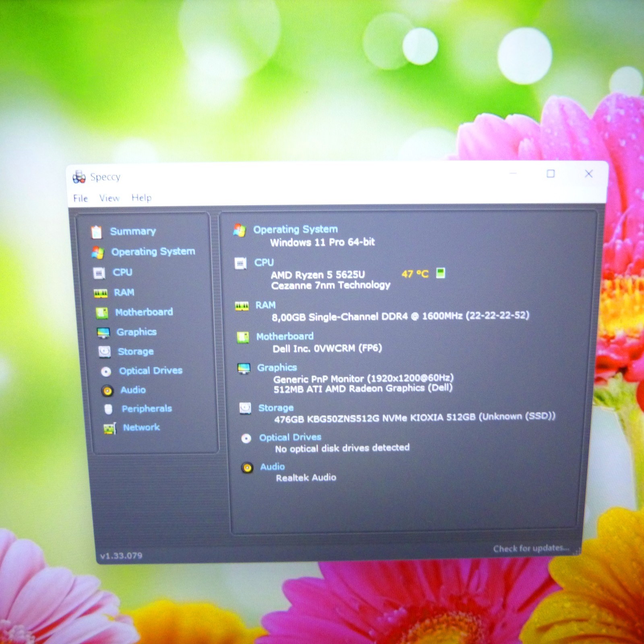Click the RAM stick icon in sidebar
Image resolution: width=644 pixels, height=644 pixels.
coord(101,293)
